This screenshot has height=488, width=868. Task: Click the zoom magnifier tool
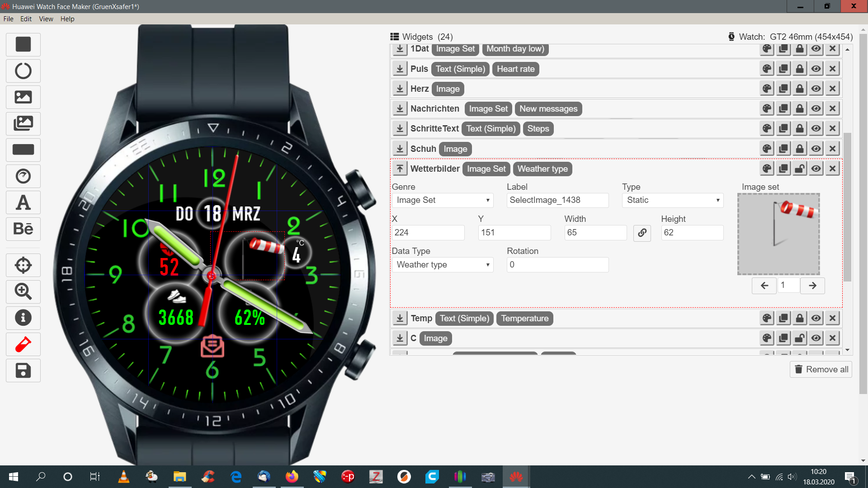(x=23, y=291)
